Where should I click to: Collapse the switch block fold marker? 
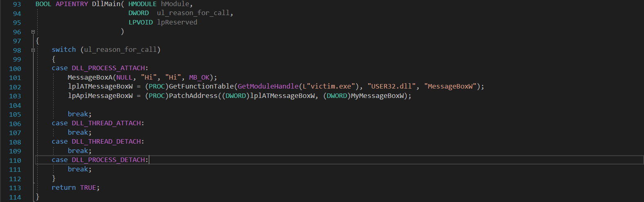tap(33, 50)
